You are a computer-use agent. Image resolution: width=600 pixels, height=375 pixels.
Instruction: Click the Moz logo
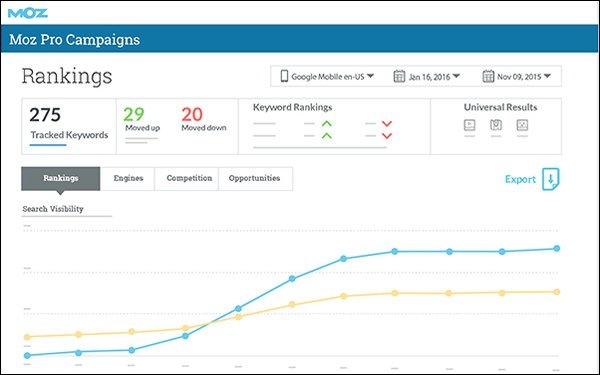pos(28,13)
